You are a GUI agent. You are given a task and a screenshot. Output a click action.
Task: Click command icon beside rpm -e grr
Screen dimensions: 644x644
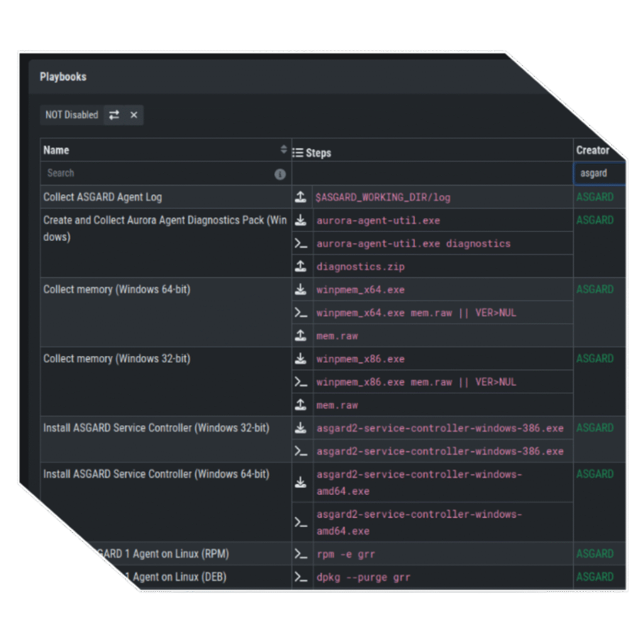[301, 554]
